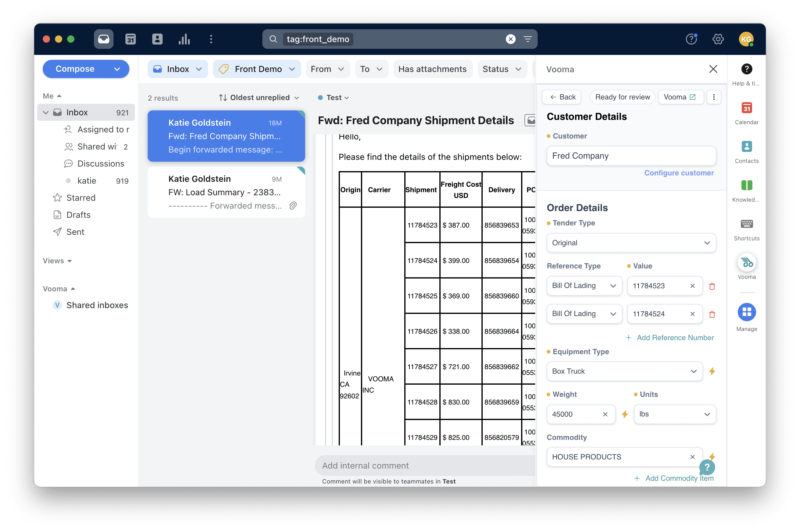Open the Assigned to me folder
This screenshot has height=532, width=800.
[97, 129]
